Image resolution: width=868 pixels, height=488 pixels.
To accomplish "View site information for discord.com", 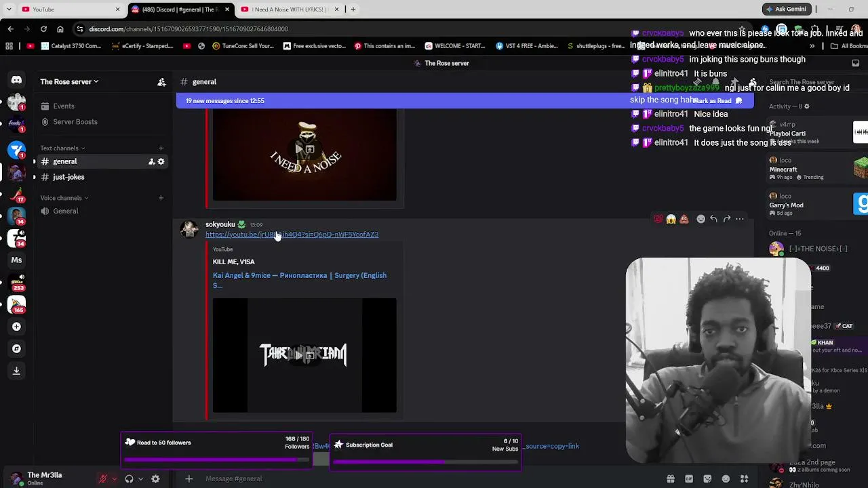I will 80,29.
